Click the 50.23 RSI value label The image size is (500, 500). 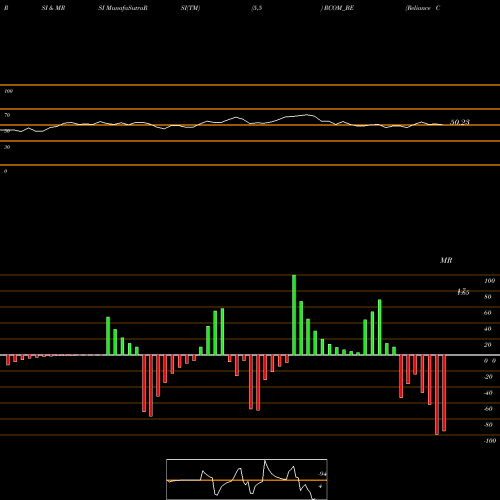tap(460, 122)
